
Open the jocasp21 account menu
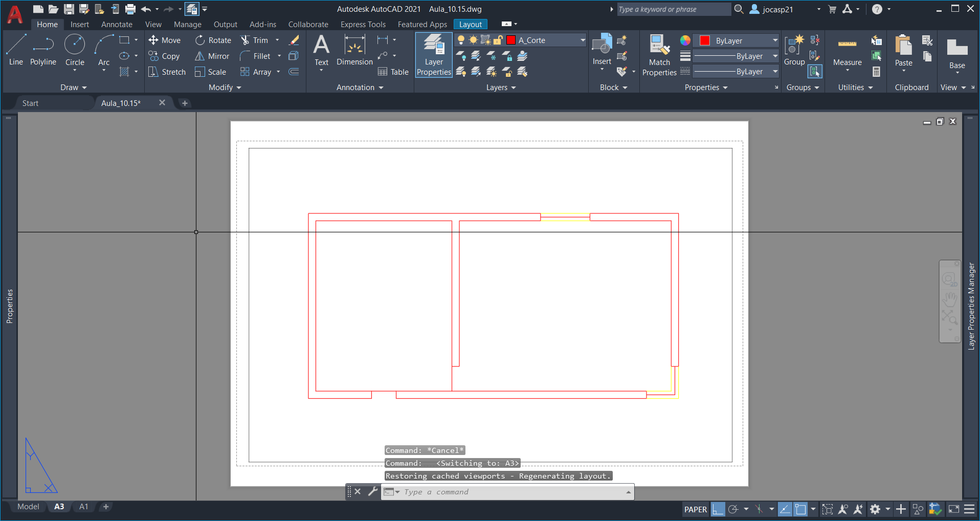coord(785,9)
